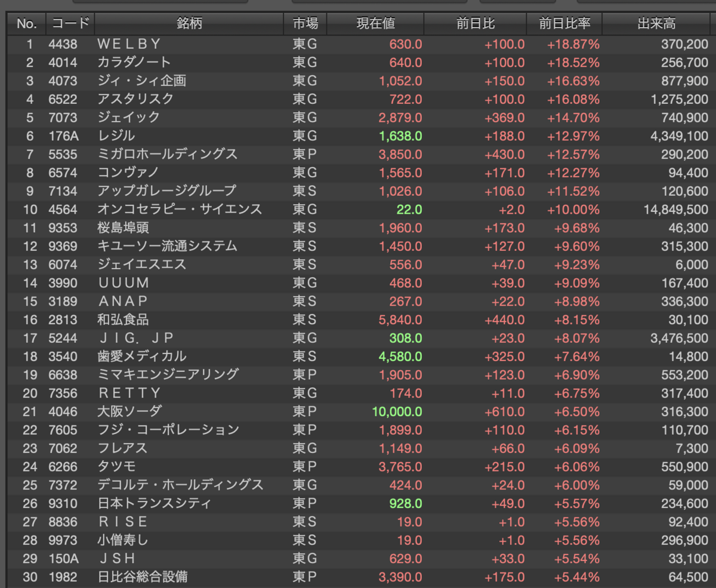
Task: Select the ＷＥＬＢＹ stock row
Action: tap(358, 44)
